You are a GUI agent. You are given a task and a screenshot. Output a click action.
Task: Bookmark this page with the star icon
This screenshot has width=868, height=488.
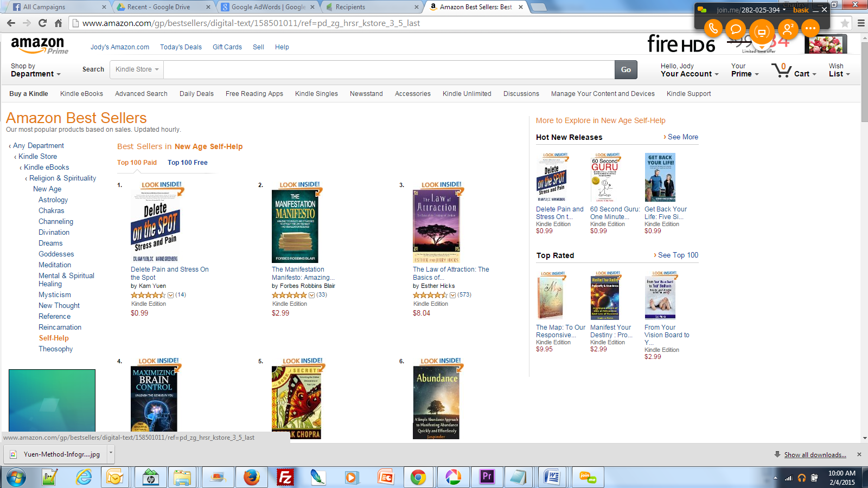pos(845,23)
